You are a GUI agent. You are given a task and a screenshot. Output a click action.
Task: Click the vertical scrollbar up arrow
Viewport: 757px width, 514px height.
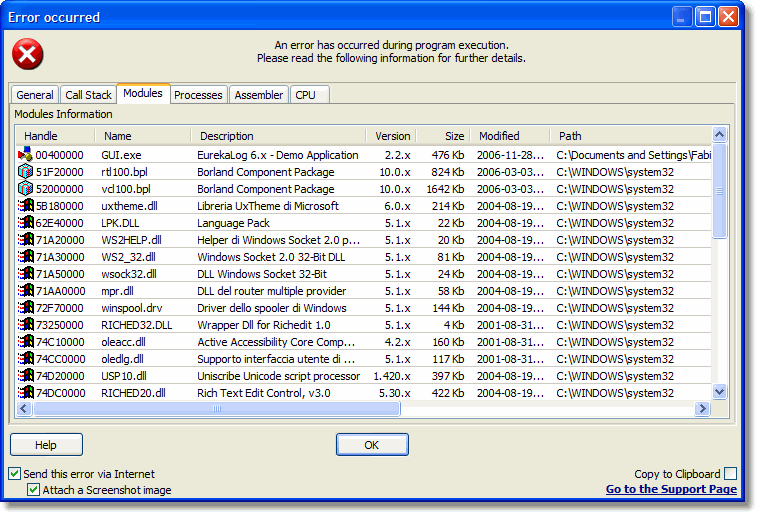(x=719, y=135)
